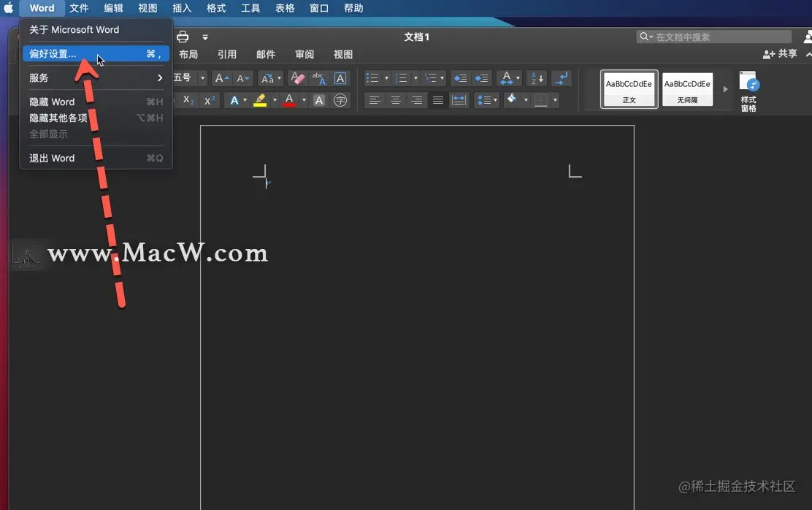Align text right
The image size is (812, 510).
[x=416, y=100]
